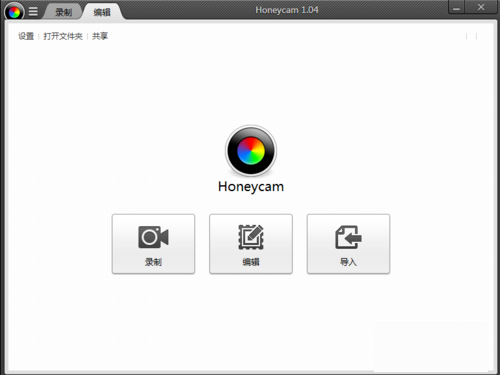Click the Honeycam logo in the title bar
The image size is (502, 375).
click(14, 12)
